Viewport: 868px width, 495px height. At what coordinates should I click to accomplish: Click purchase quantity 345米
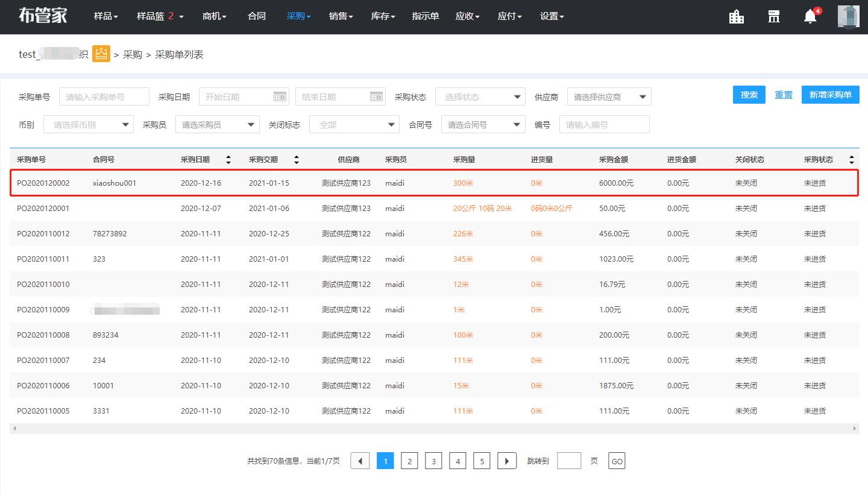pyautogui.click(x=463, y=259)
